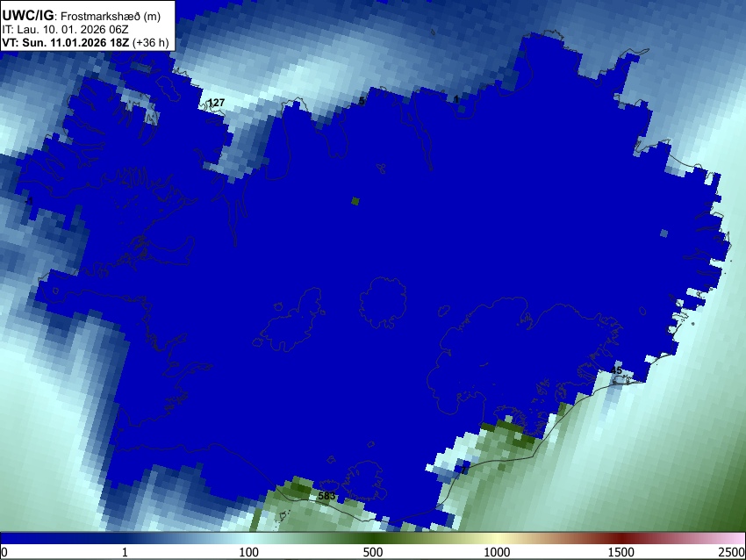Click the colorbar label 100
Image resolution: width=746 pixels, height=560 pixels.
pyautogui.click(x=248, y=552)
